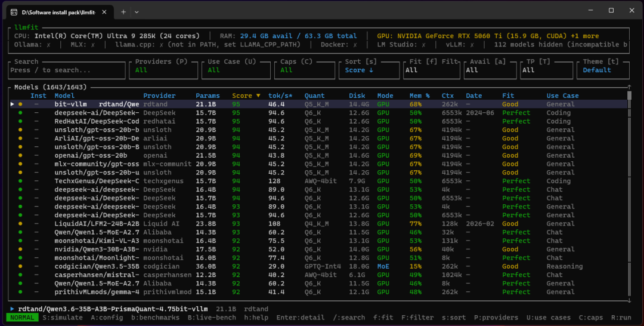Click the S:simulate shortcut in status bar
Image resolution: width=644 pixels, height=326 pixels.
click(63, 318)
